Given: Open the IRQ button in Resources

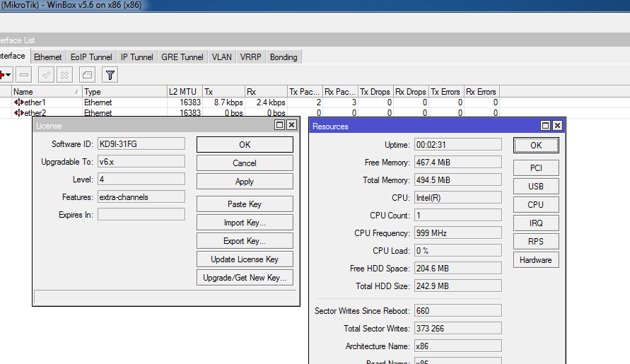Looking at the screenshot, I should 536,223.
